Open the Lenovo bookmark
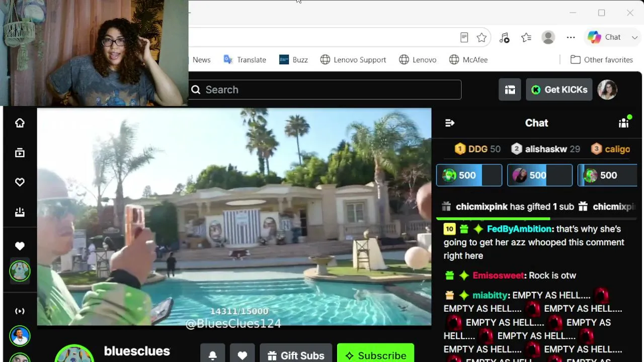Image resolution: width=644 pixels, height=362 pixels. pyautogui.click(x=418, y=60)
